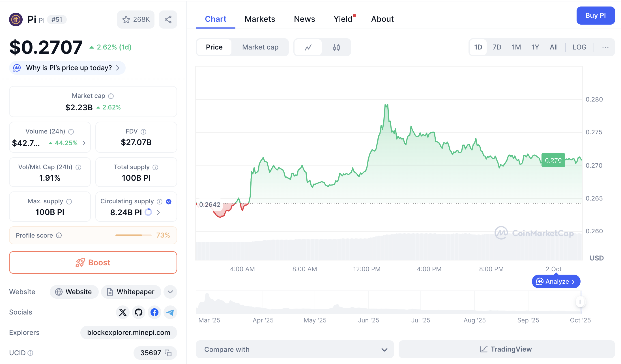621x364 pixels.
Task: Click the orange Boost button
Action: (x=93, y=262)
